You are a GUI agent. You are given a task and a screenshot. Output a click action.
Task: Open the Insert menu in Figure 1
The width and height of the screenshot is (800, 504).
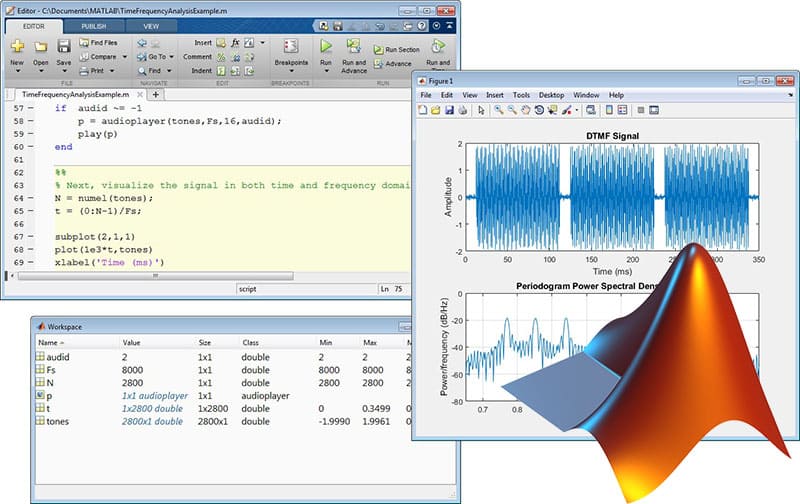pos(494,95)
